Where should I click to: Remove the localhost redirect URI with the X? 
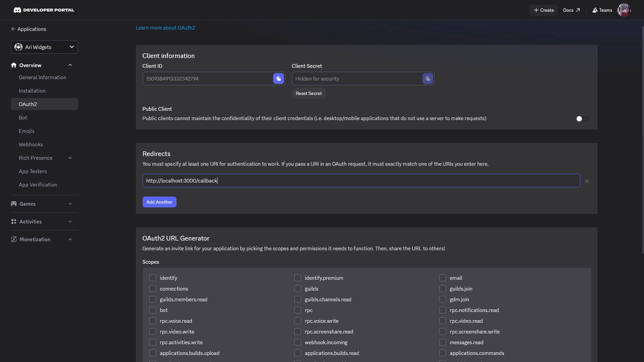[x=587, y=181]
